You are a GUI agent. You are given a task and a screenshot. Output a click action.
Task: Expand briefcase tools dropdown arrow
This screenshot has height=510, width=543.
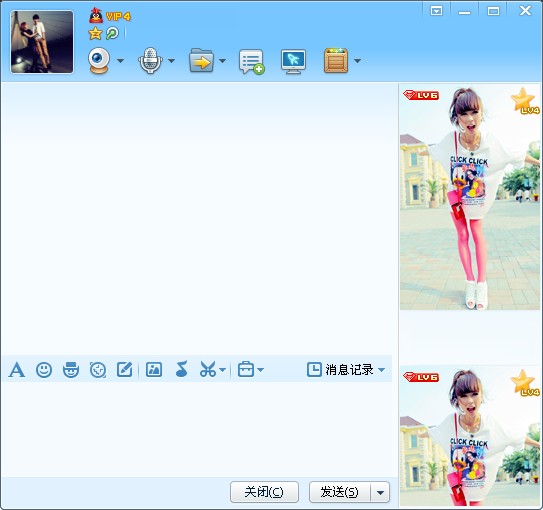tap(261, 370)
